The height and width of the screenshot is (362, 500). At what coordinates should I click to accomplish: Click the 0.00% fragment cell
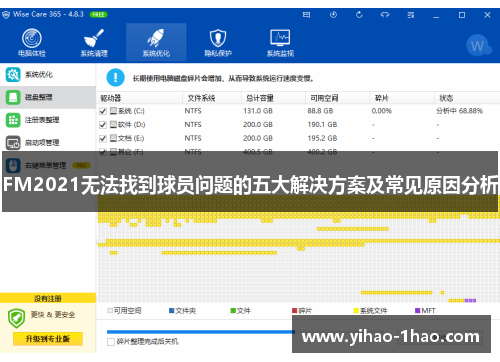pos(382,111)
